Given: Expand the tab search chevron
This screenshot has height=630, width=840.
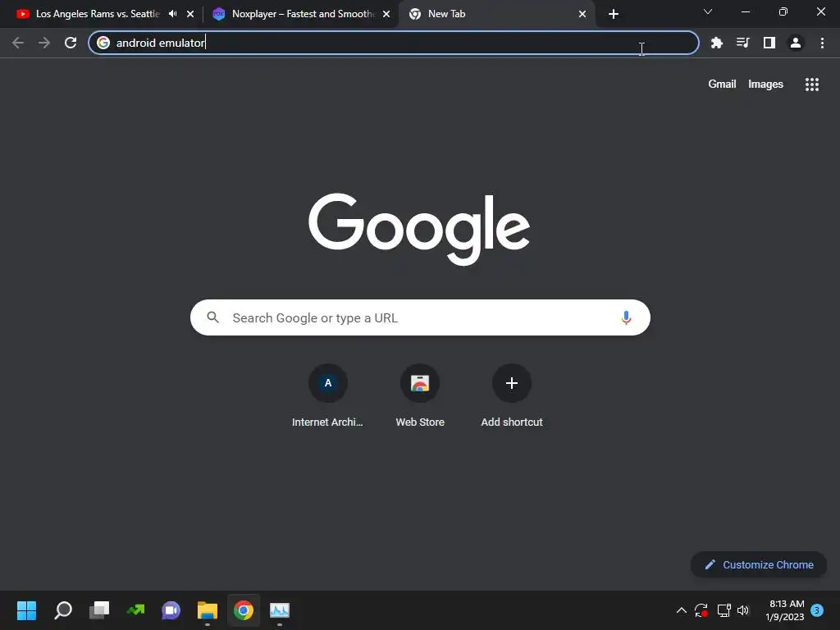Looking at the screenshot, I should point(708,11).
